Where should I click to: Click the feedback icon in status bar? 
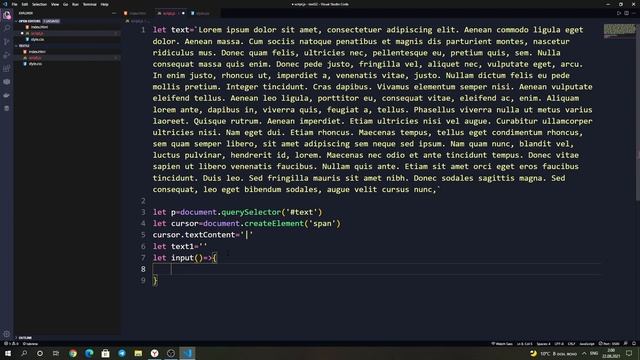point(626,344)
